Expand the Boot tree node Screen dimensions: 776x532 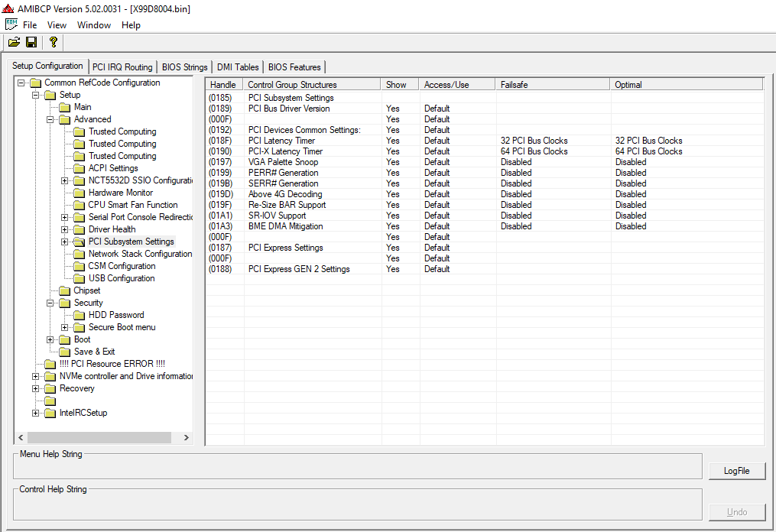50,340
